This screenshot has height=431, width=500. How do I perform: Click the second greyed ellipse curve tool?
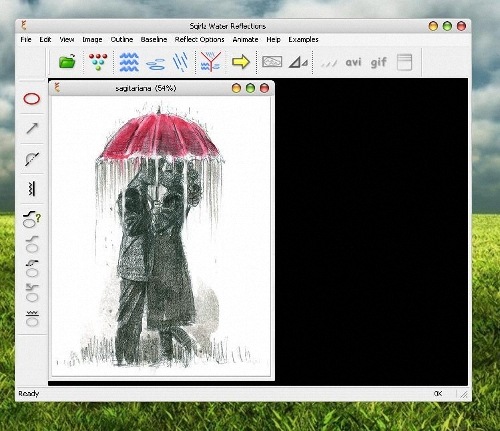pos(32,244)
